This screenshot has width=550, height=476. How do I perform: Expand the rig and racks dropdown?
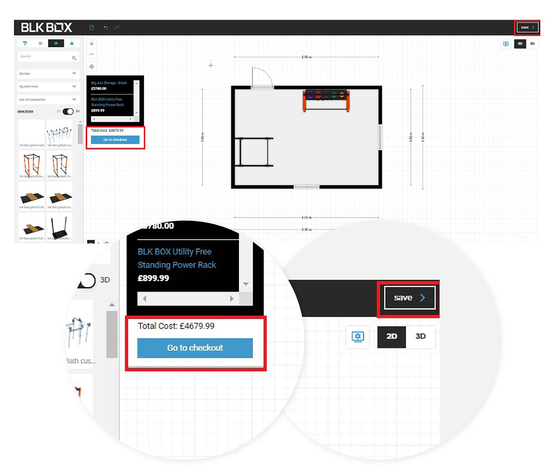tap(48, 86)
